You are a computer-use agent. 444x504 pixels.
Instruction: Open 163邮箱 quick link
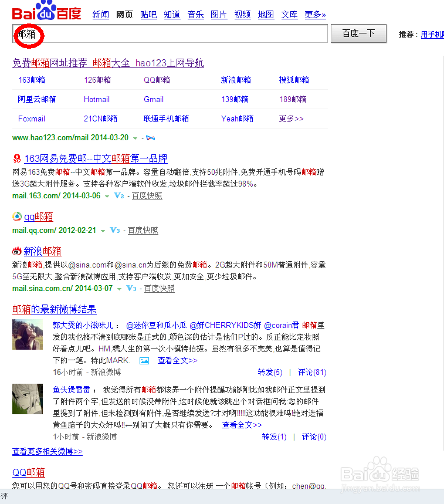click(32, 80)
